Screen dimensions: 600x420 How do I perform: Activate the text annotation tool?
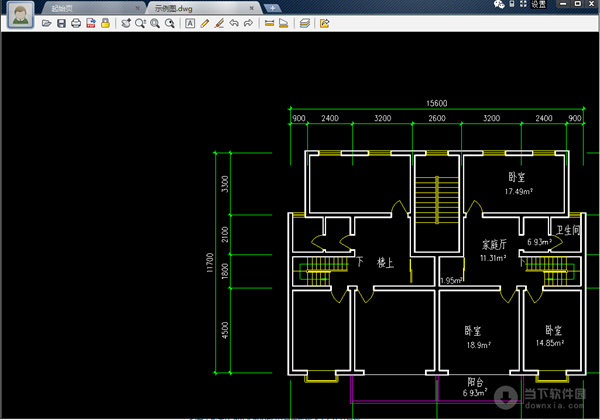[190, 23]
